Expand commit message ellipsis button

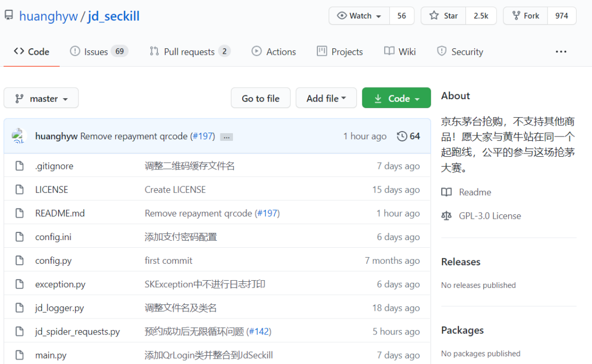click(226, 137)
